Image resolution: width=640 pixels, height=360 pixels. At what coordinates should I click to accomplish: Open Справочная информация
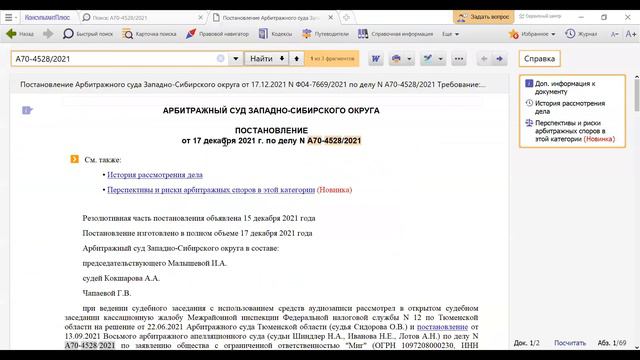pos(396,34)
